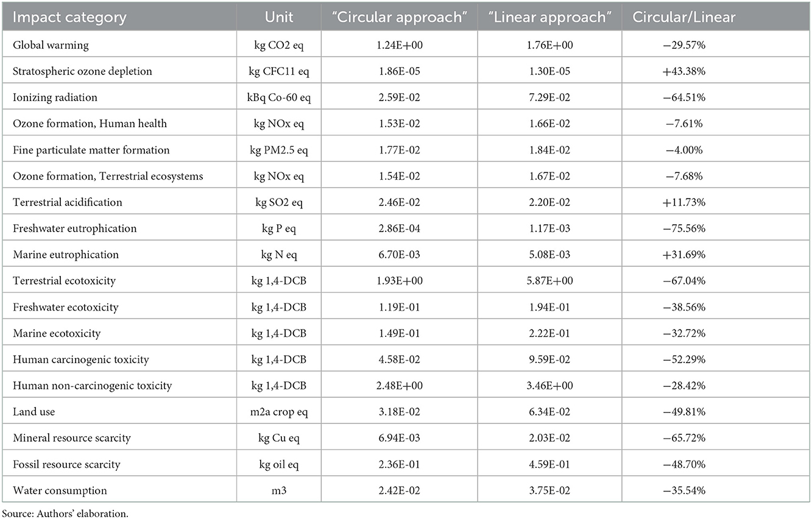Click the kBq Co-60 eq unit cell
Screen dimensions: 812x519
click(x=279, y=97)
